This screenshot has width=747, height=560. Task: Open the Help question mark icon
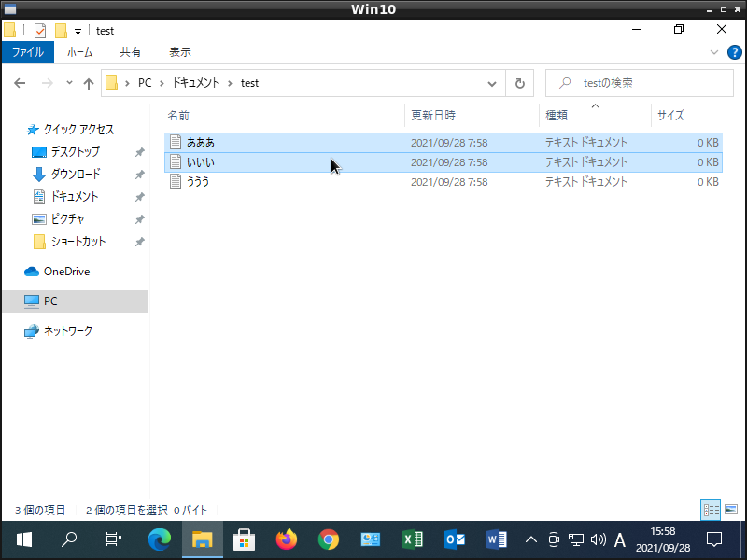[734, 53]
